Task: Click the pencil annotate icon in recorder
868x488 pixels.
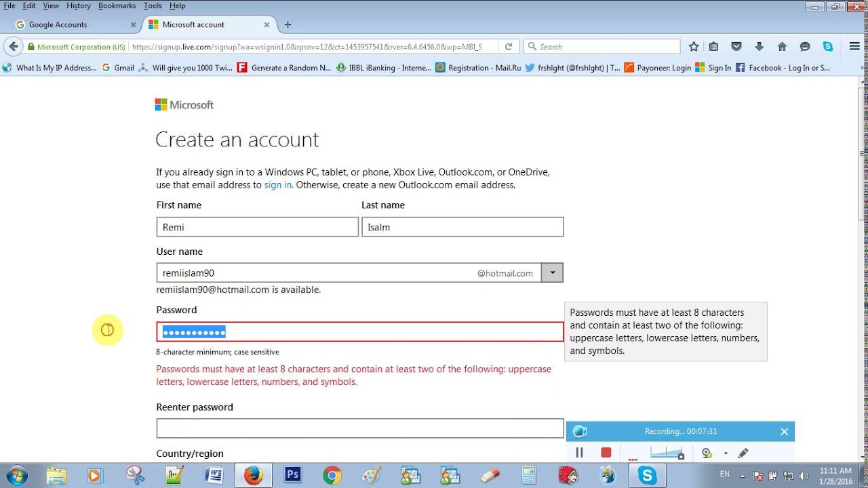Action: point(743,453)
